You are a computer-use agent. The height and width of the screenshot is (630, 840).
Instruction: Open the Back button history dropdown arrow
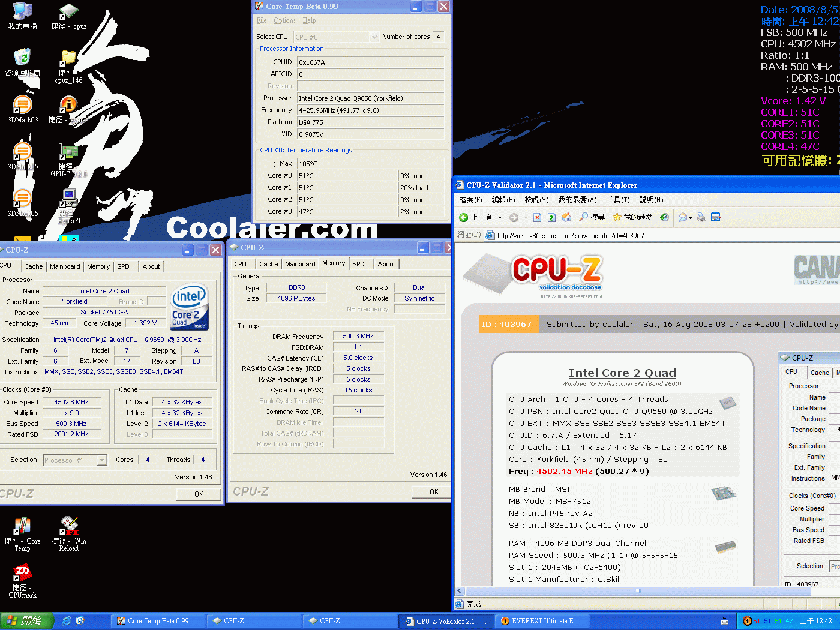coord(500,217)
